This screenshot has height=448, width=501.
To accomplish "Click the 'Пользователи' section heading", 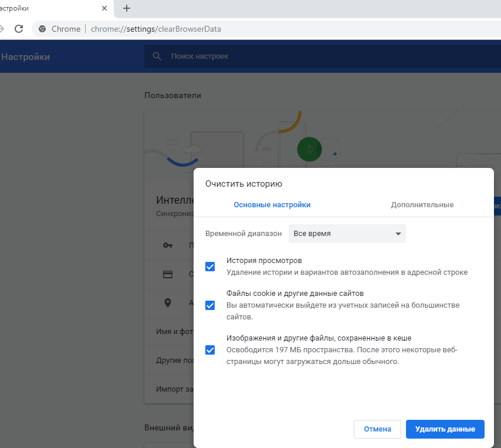I will (172, 95).
